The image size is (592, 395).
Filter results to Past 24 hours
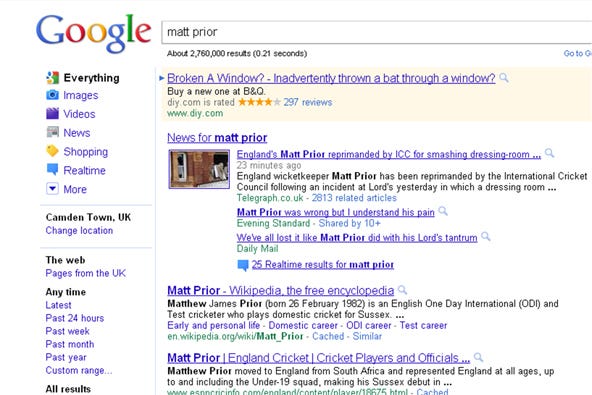[74, 318]
